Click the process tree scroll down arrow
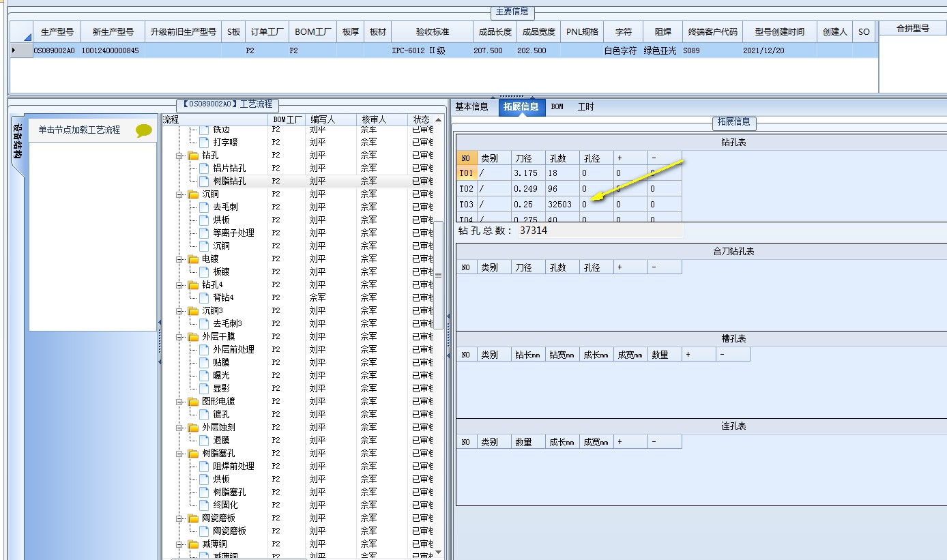Image resolution: width=947 pixels, height=560 pixels. pyautogui.click(x=439, y=552)
